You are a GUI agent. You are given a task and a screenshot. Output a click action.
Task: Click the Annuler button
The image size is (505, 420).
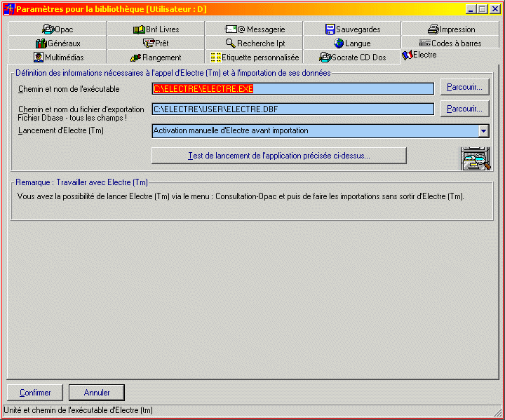(x=97, y=393)
